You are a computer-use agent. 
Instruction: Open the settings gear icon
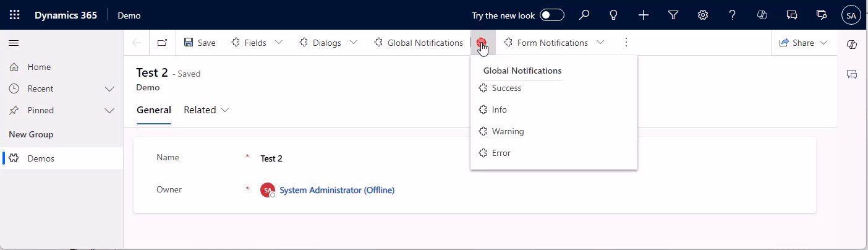(x=703, y=15)
